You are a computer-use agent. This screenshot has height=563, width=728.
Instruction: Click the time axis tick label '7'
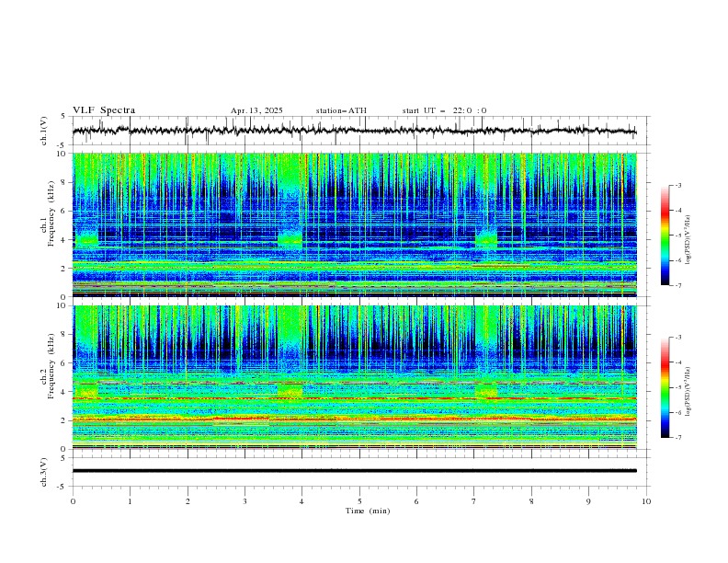(474, 501)
